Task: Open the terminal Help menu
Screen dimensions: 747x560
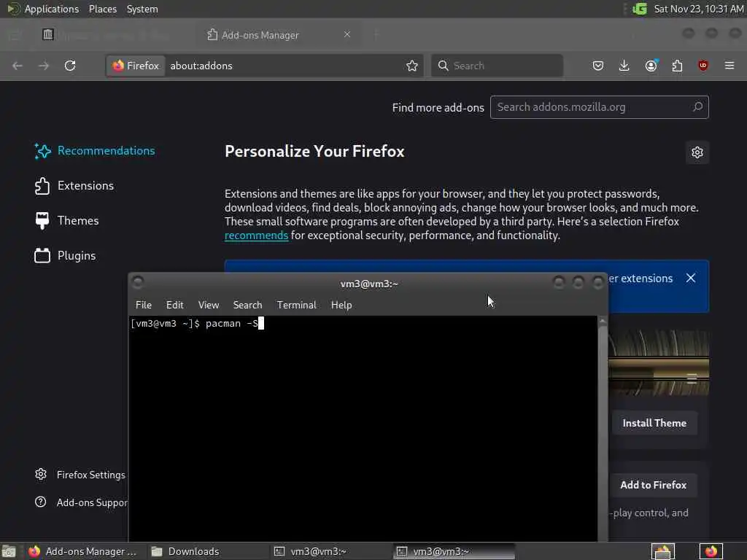Action: tap(341, 306)
